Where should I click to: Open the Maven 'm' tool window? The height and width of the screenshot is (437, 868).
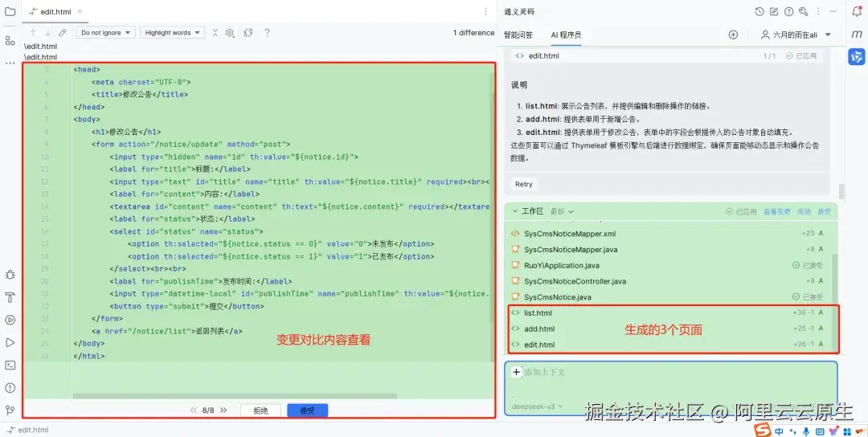point(857,35)
